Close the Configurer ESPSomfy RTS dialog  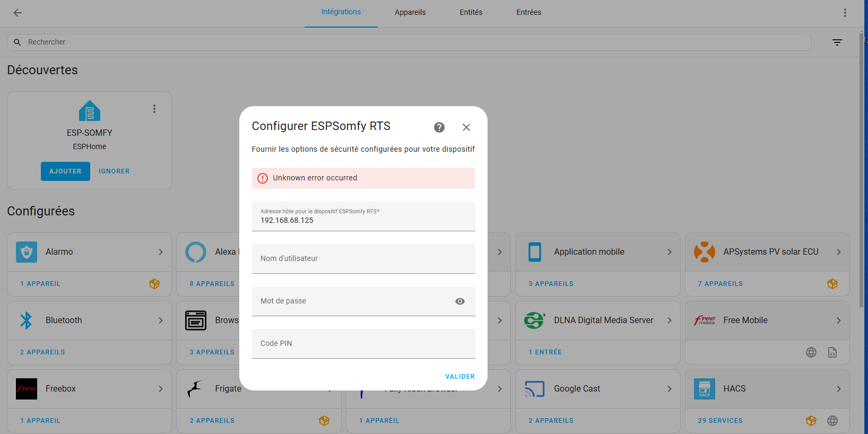466,127
